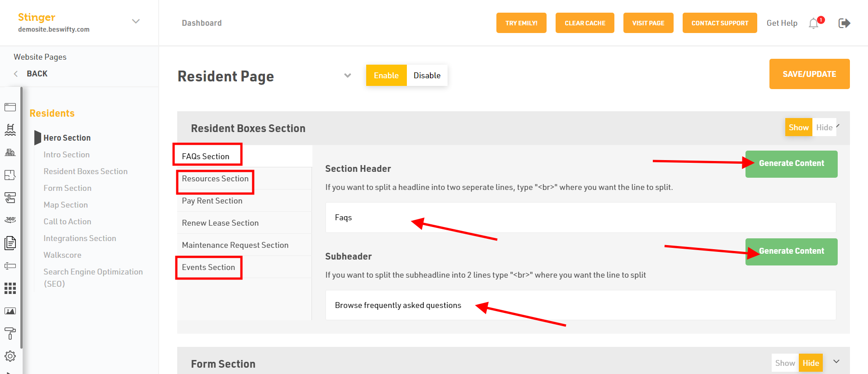Open the notifications bell icon
This screenshot has height=374, width=868.
814,23
